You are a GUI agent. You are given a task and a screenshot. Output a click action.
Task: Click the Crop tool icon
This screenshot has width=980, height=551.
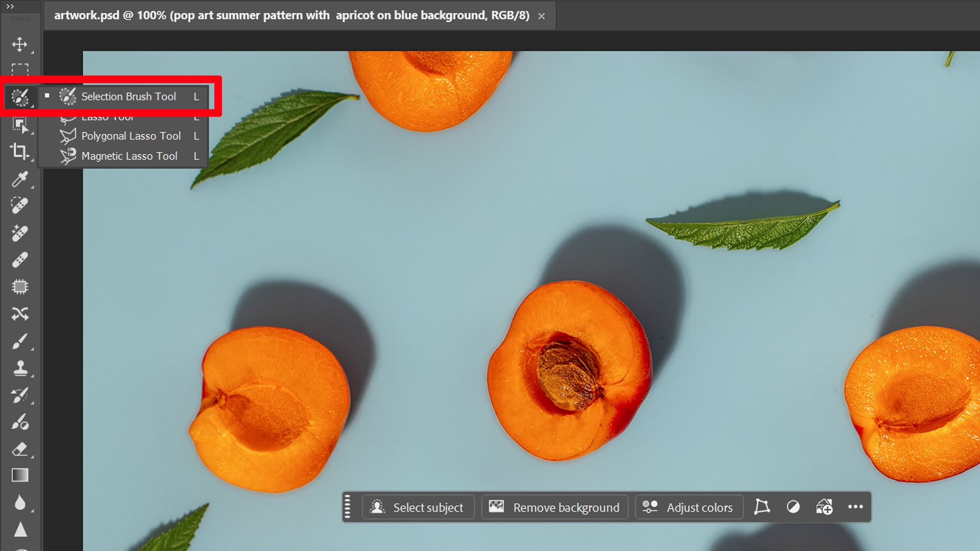[x=20, y=151]
